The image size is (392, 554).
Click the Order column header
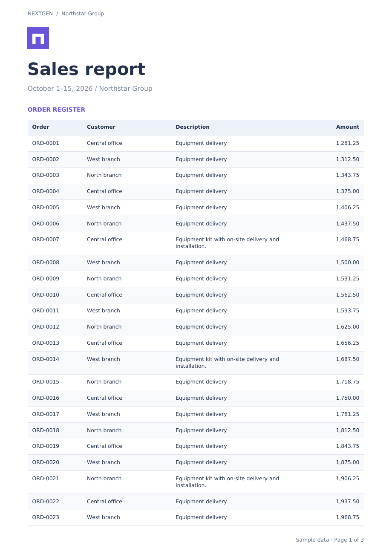[40, 127]
